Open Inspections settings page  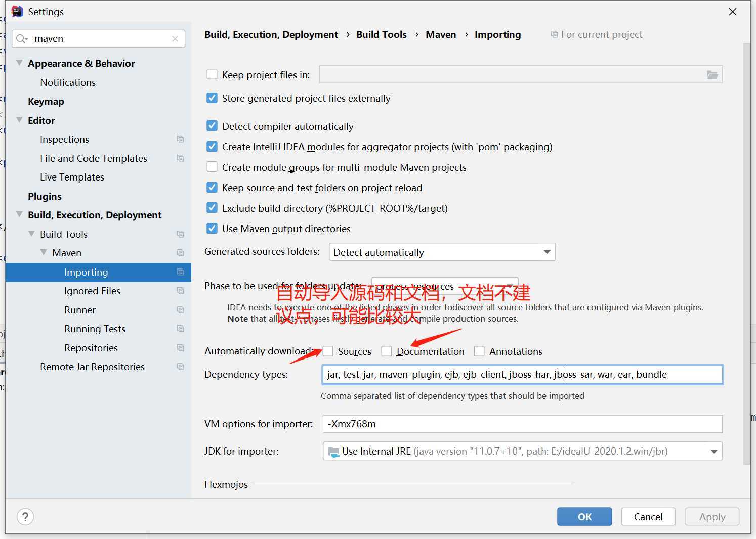pos(64,139)
